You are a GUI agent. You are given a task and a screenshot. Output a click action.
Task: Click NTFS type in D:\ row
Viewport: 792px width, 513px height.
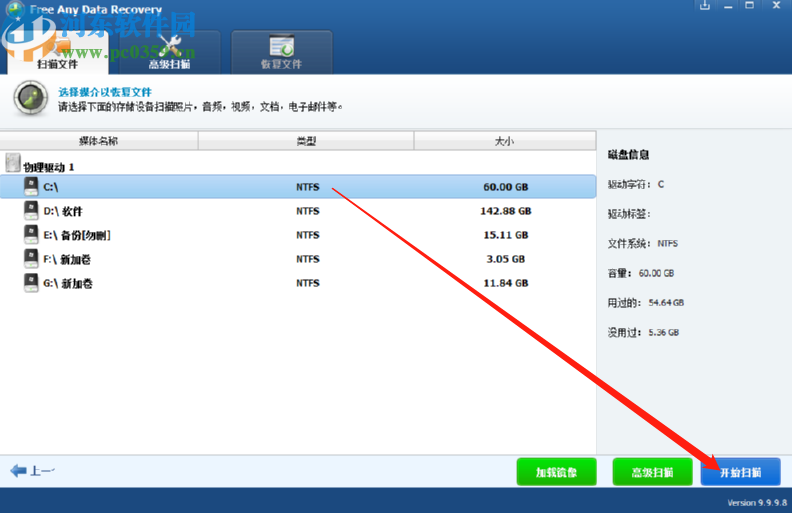pos(308,211)
